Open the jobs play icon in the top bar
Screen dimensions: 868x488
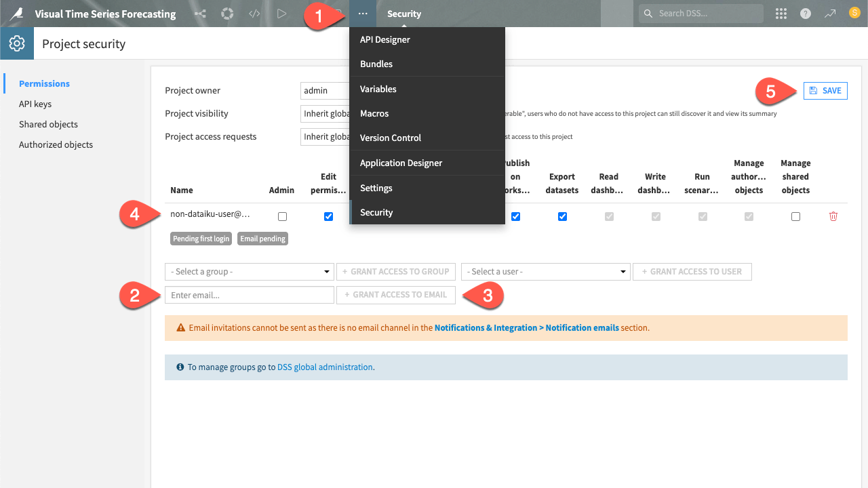click(x=281, y=14)
